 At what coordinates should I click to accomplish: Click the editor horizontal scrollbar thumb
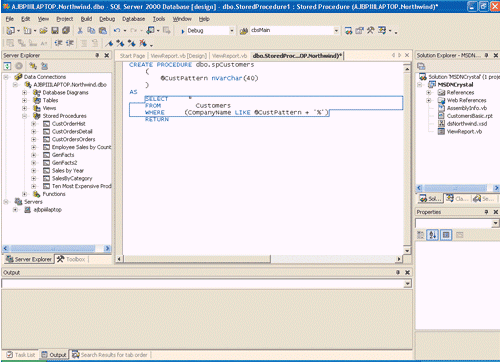coord(197,259)
